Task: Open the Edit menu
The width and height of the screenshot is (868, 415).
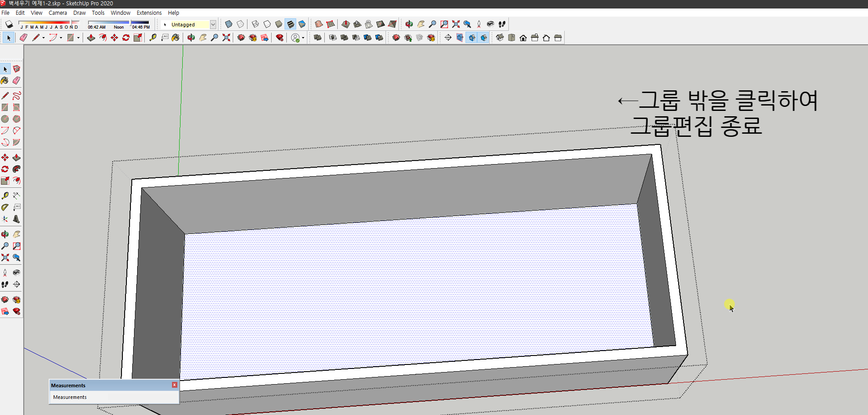Action: pyautogui.click(x=20, y=13)
